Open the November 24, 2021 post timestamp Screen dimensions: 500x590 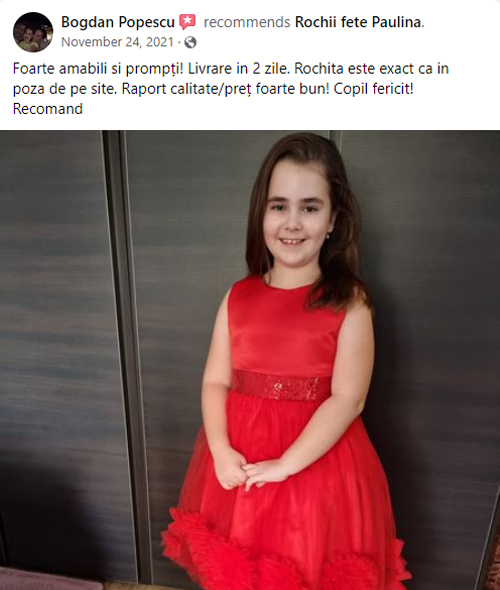117,42
